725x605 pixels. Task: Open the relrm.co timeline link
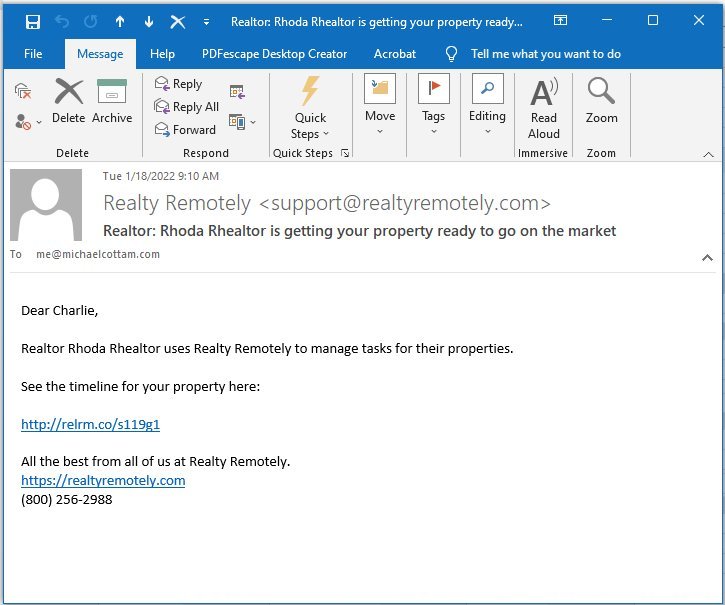point(91,424)
